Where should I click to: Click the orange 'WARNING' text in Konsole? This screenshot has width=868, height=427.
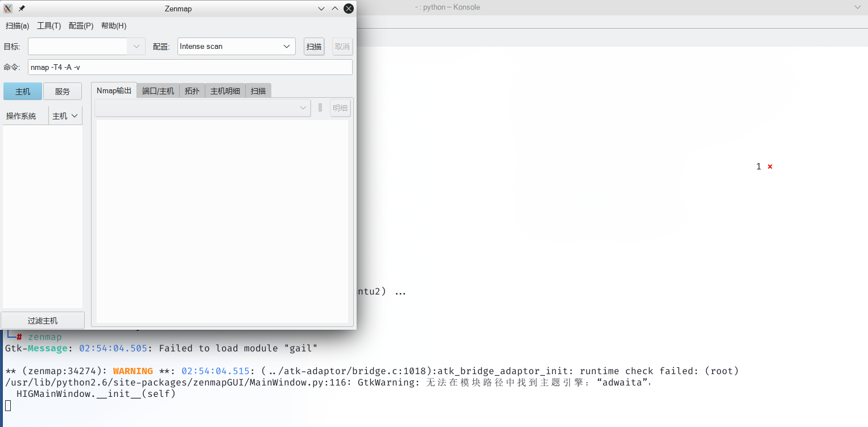tap(133, 371)
